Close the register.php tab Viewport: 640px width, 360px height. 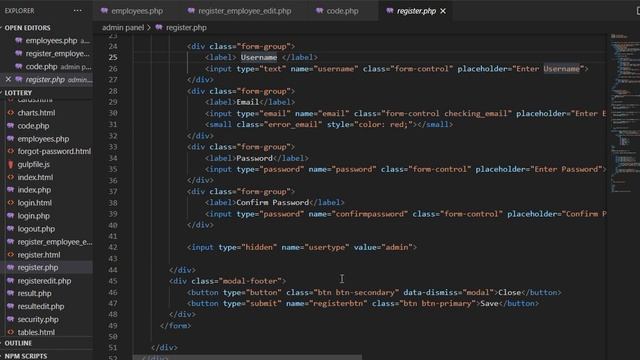443,11
